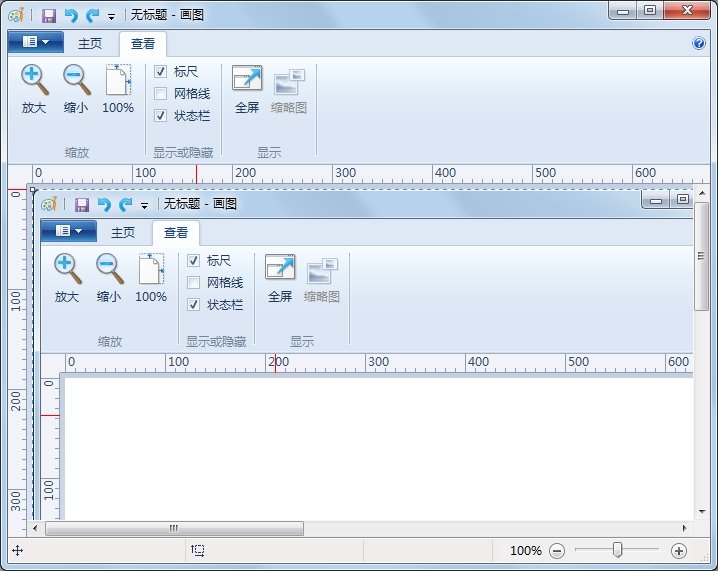Click the pasted screenshot's 网格线 checkbox on canvas
This screenshot has height=571, width=718.
pos(194,283)
